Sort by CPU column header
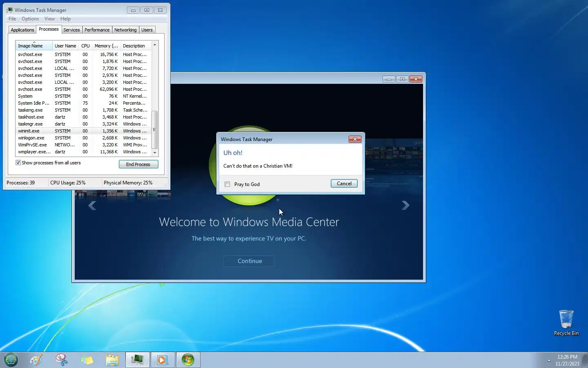 [x=85, y=46]
